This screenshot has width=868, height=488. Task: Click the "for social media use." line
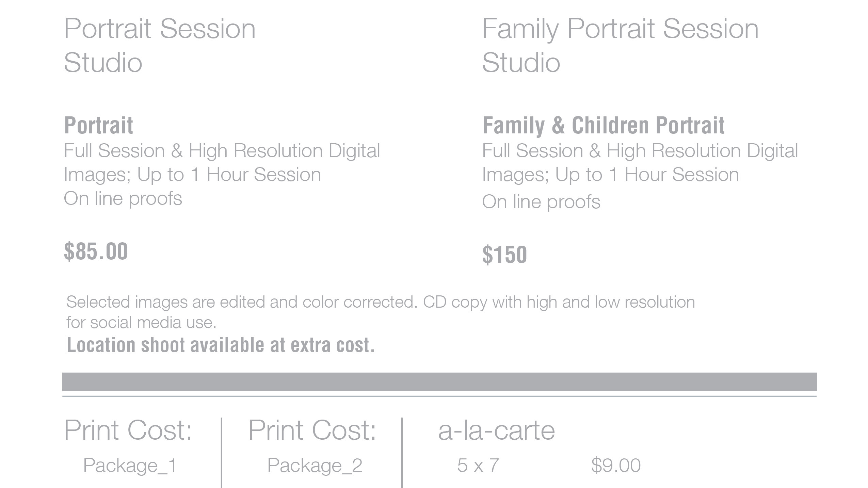(x=141, y=322)
